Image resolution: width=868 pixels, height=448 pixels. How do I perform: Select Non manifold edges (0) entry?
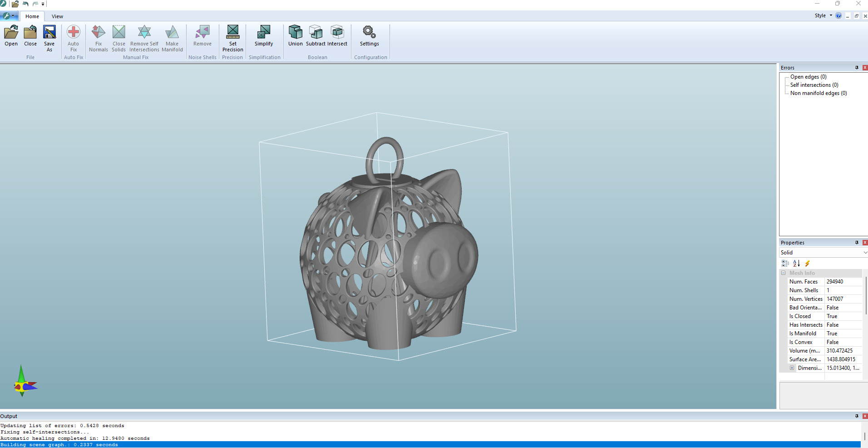coord(819,93)
